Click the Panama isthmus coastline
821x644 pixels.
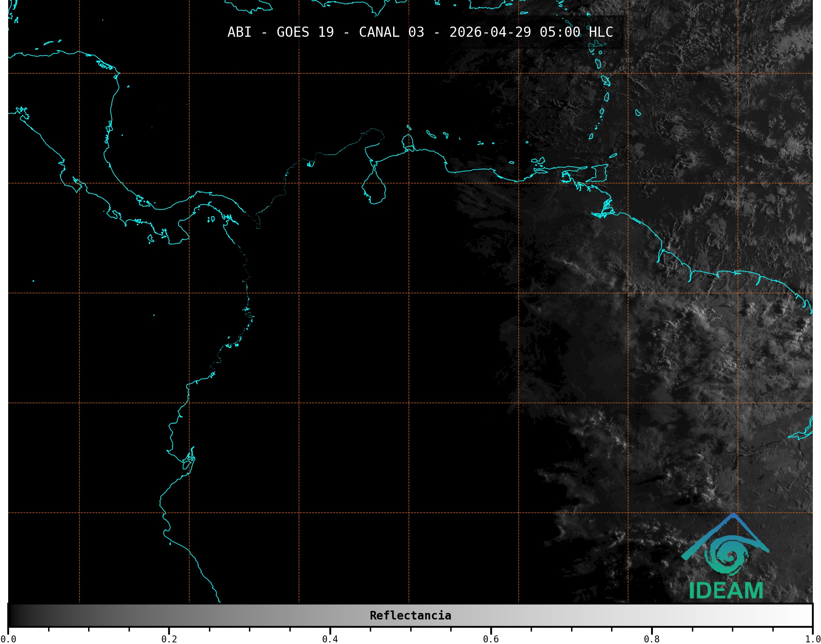point(192,198)
